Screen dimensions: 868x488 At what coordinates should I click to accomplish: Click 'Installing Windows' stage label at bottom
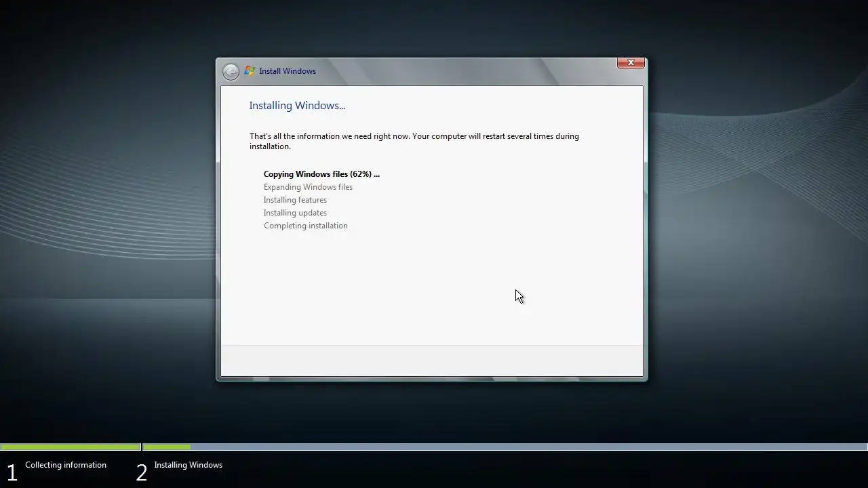tap(188, 465)
